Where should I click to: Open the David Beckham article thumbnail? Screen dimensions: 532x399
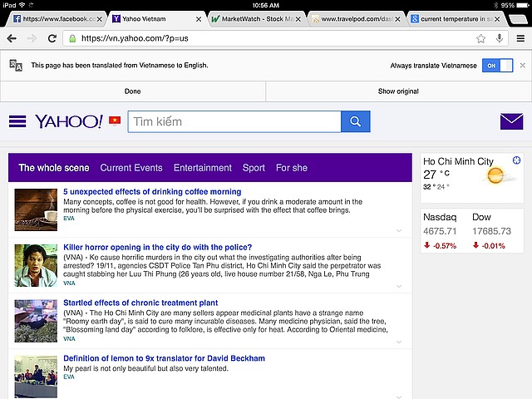(36, 377)
